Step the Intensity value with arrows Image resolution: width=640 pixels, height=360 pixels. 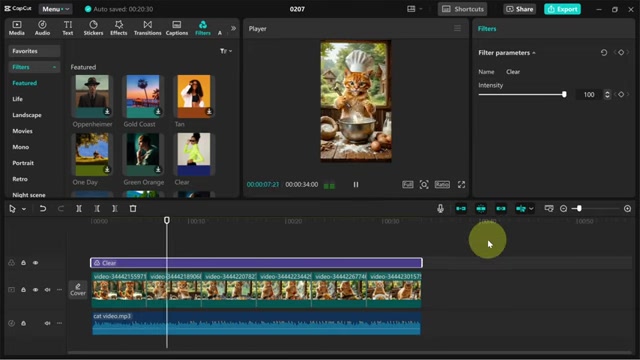pyautogui.click(x=607, y=95)
